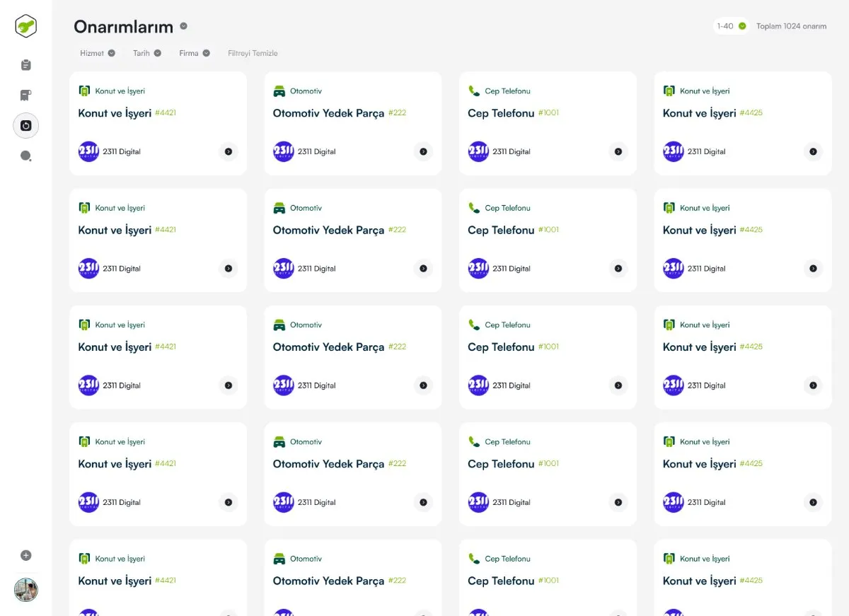Screen dimensions: 849x616
Task: Click the #222 number in the second row
Action: point(397,230)
